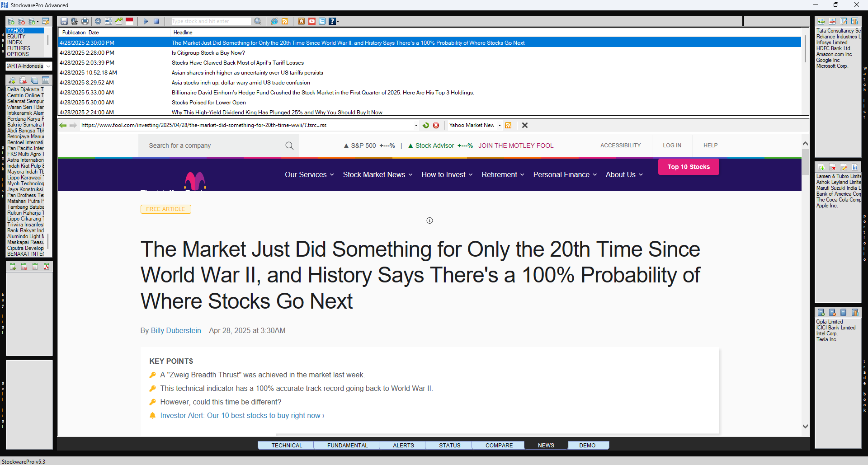Expand the Stock Market News menu

[x=377, y=174]
